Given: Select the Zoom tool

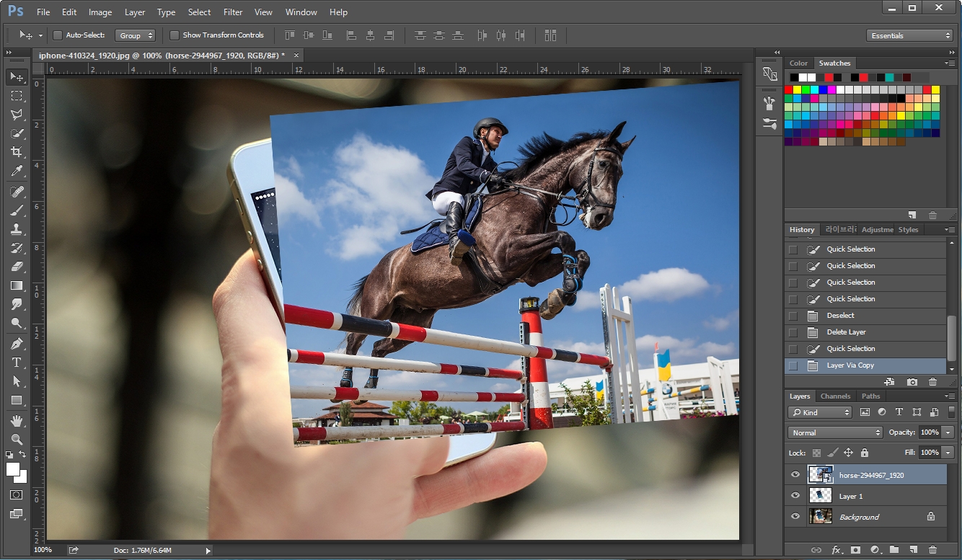Looking at the screenshot, I should point(17,440).
